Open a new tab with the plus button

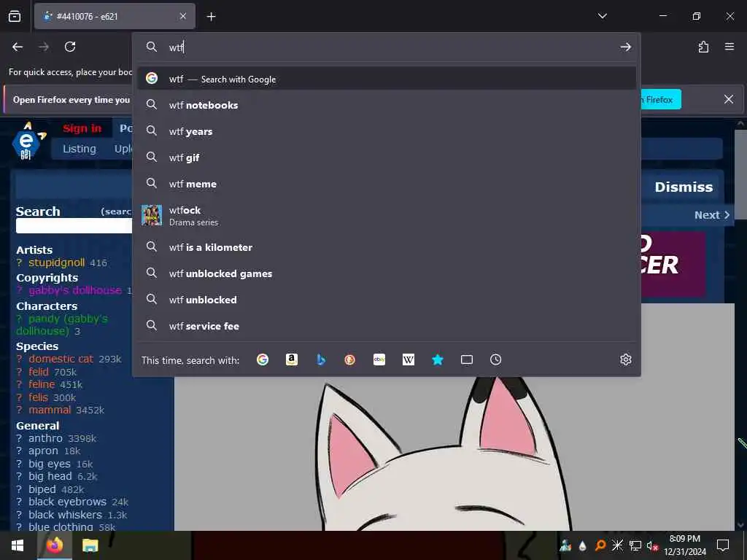click(211, 17)
